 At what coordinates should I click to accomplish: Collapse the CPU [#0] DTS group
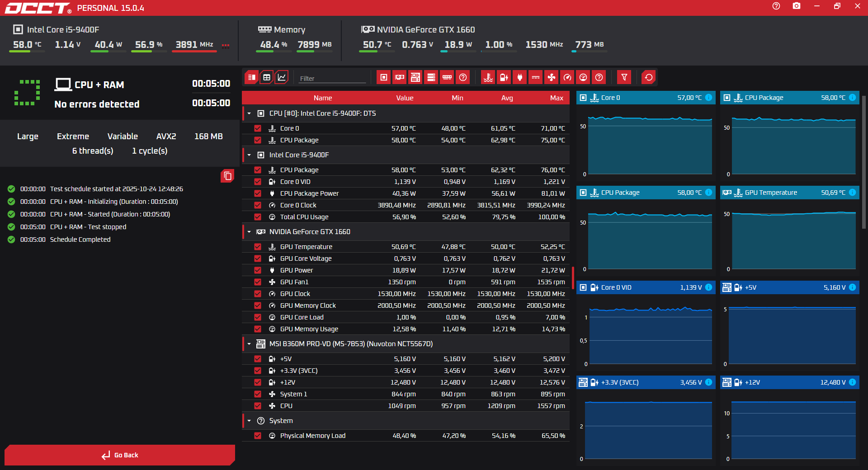pyautogui.click(x=249, y=113)
